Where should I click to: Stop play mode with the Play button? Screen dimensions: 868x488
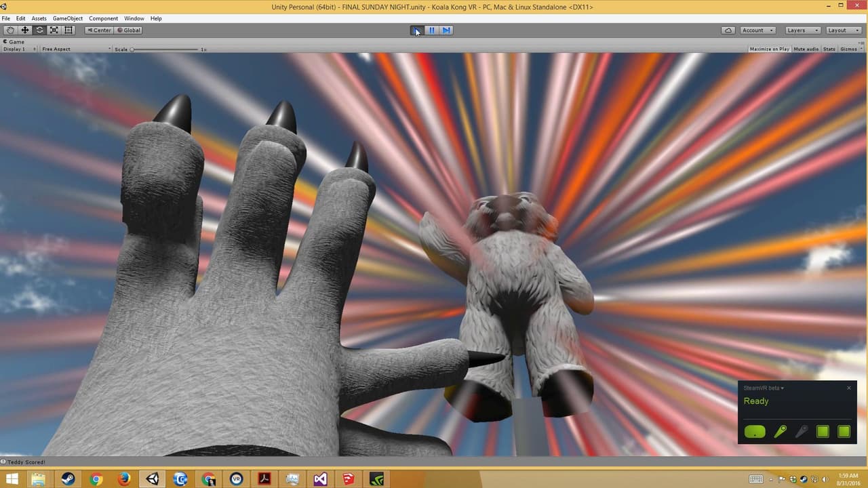pos(417,30)
